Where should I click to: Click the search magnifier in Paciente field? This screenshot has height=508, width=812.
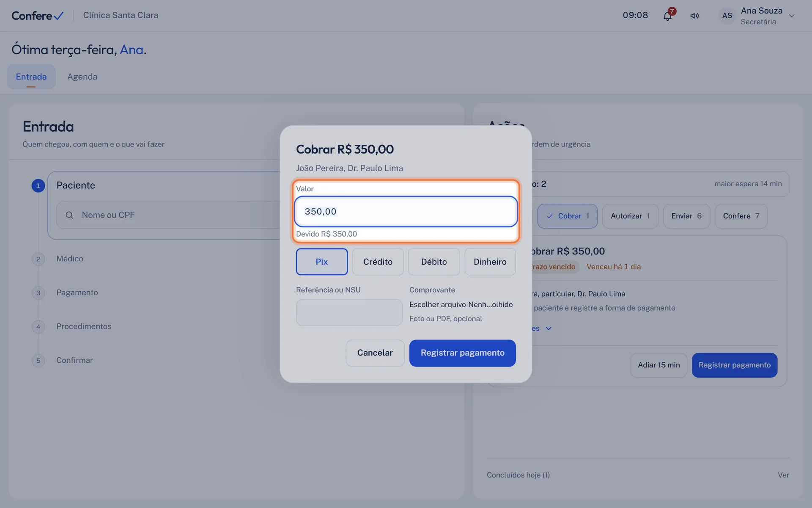pyautogui.click(x=69, y=215)
